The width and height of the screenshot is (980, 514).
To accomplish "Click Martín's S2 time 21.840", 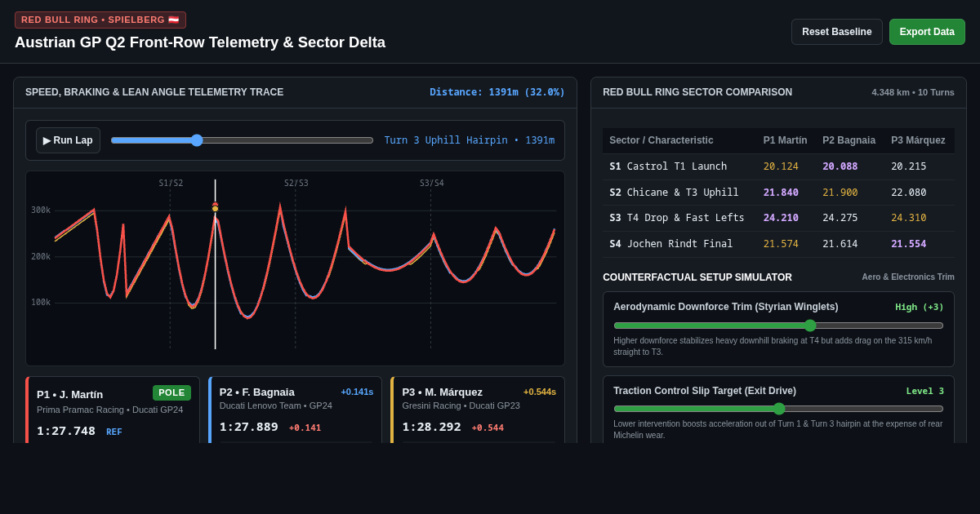I will point(781,193).
